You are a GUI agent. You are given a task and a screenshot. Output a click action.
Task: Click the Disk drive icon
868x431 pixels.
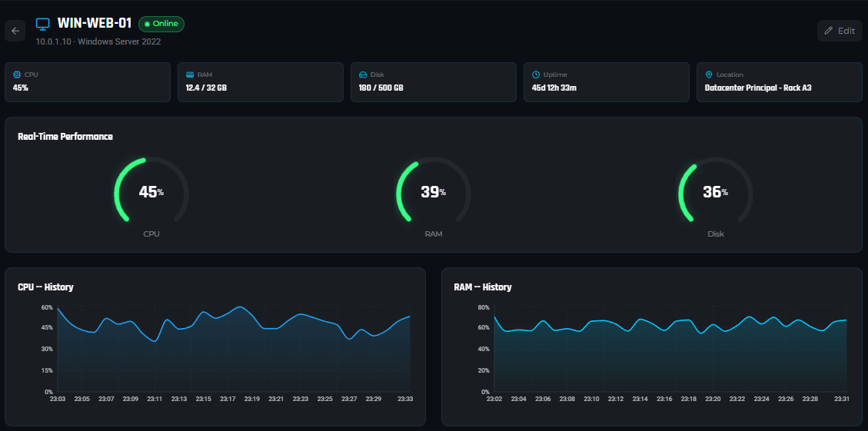[x=363, y=75]
